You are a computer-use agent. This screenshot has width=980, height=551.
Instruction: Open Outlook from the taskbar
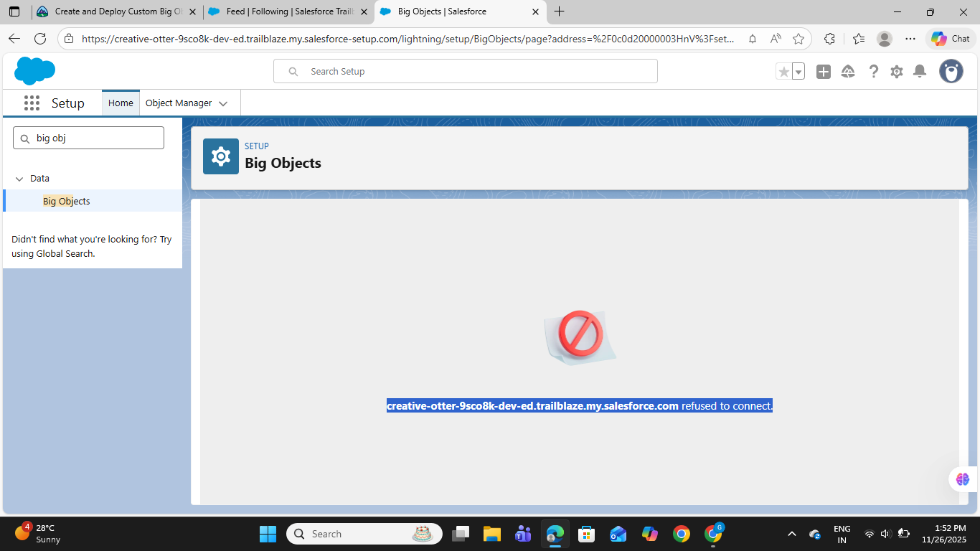[618, 534]
